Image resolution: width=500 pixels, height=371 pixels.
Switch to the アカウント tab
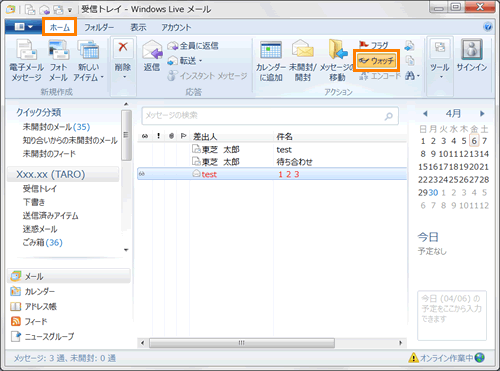point(176,27)
